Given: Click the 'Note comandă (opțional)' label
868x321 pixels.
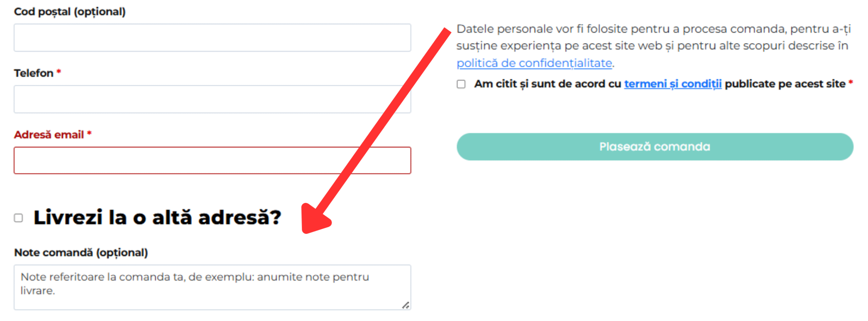Looking at the screenshot, I should pyautogui.click(x=81, y=252).
